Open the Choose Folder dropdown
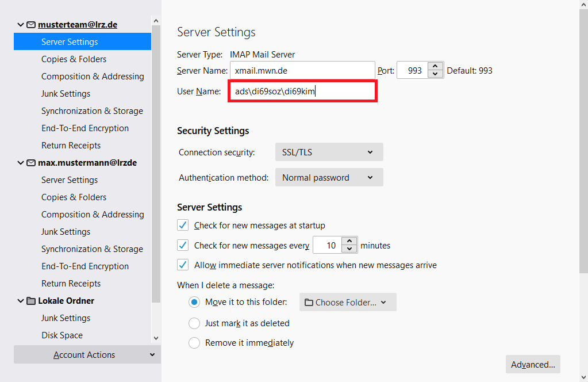Viewport: 588px width, 382px height. (x=347, y=302)
